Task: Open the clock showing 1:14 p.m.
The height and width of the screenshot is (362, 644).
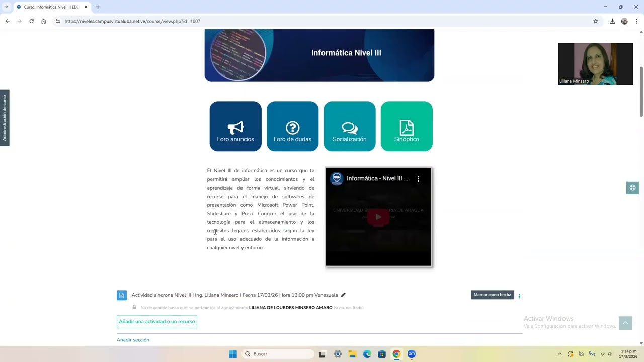Action: click(x=629, y=354)
